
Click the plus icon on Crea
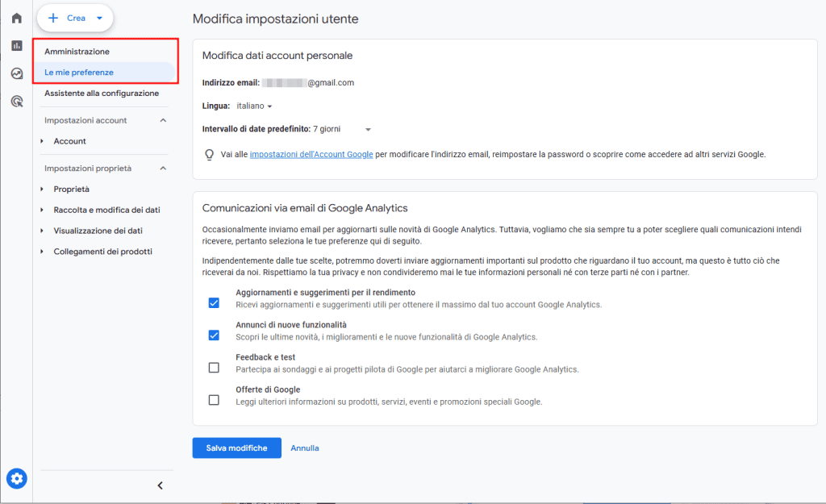click(53, 18)
